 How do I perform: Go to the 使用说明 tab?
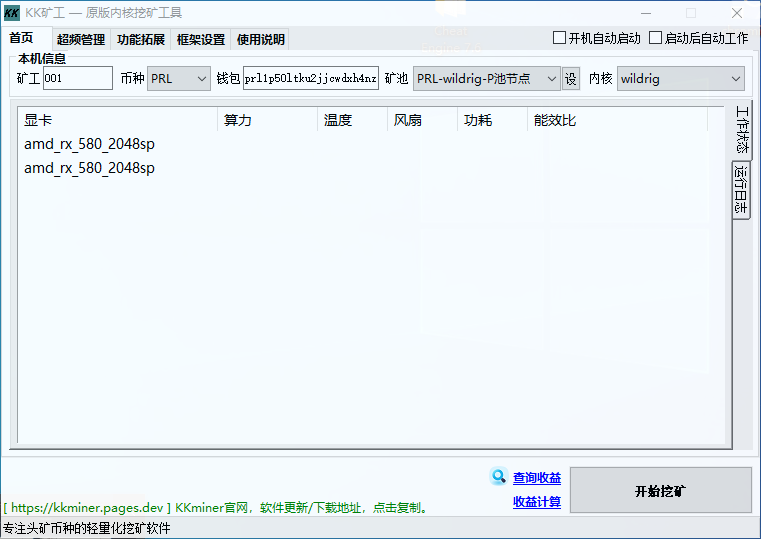(x=261, y=39)
